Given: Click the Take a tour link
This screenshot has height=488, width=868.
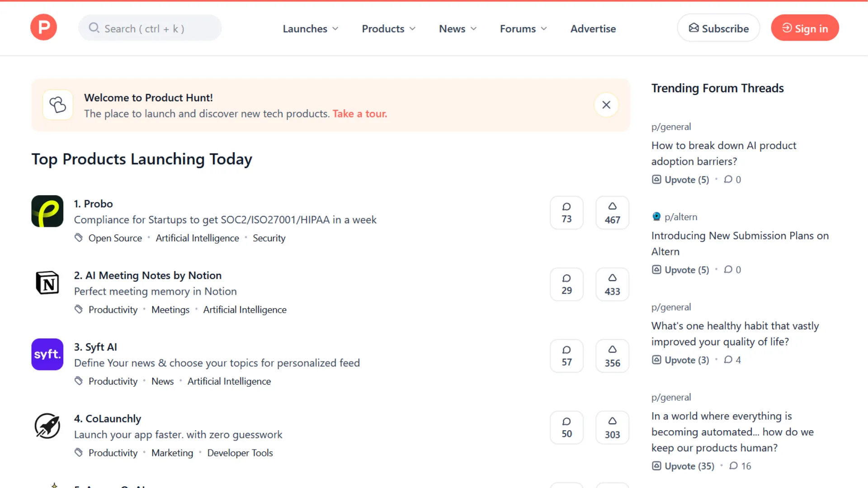Looking at the screenshot, I should pyautogui.click(x=359, y=113).
